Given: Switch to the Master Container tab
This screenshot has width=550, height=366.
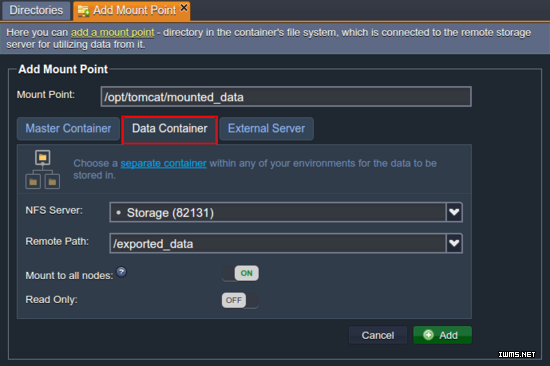Looking at the screenshot, I should pyautogui.click(x=68, y=128).
